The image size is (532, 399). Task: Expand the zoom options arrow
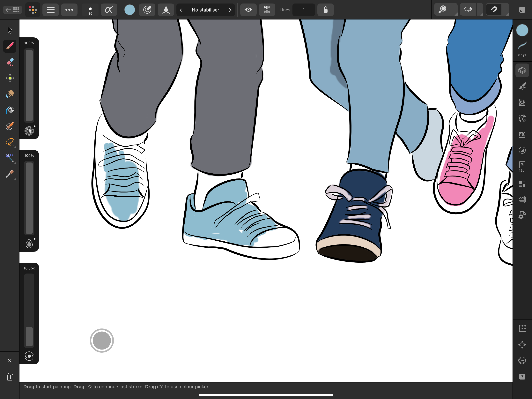(454, 10)
